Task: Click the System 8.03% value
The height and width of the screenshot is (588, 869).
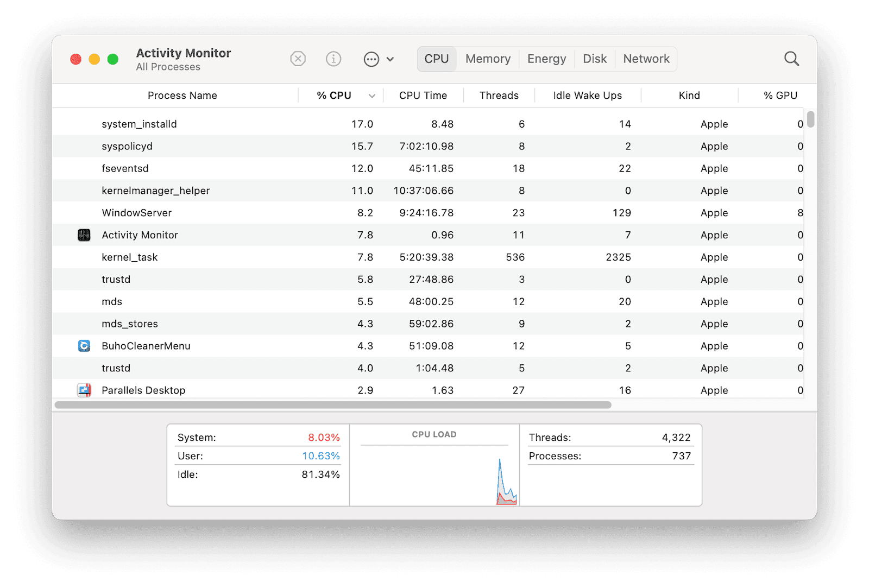Action: pos(324,438)
